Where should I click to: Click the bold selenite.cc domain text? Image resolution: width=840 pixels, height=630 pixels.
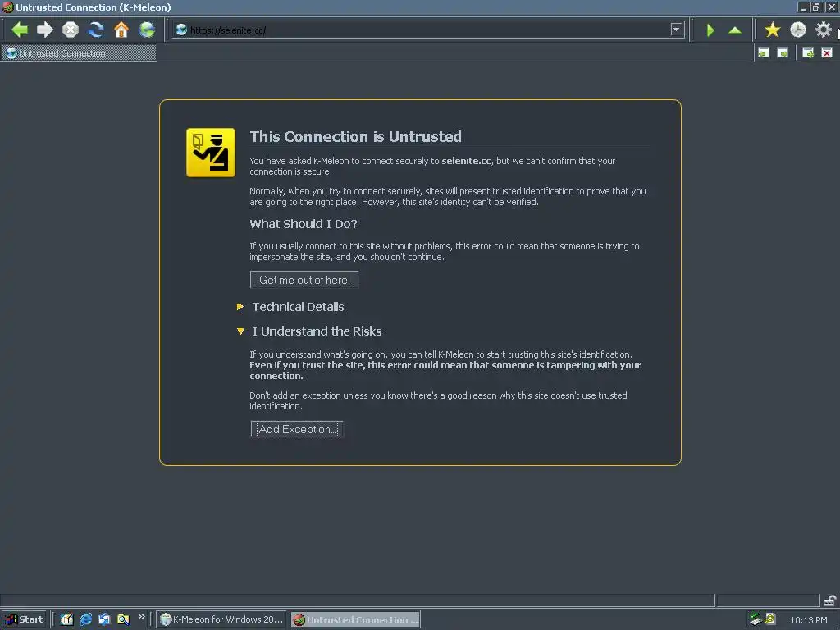[466, 161]
